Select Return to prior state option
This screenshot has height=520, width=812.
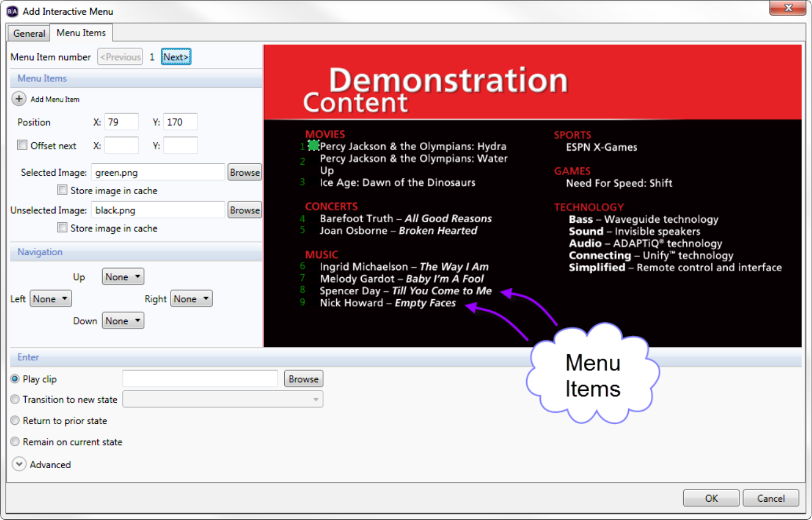(x=15, y=420)
